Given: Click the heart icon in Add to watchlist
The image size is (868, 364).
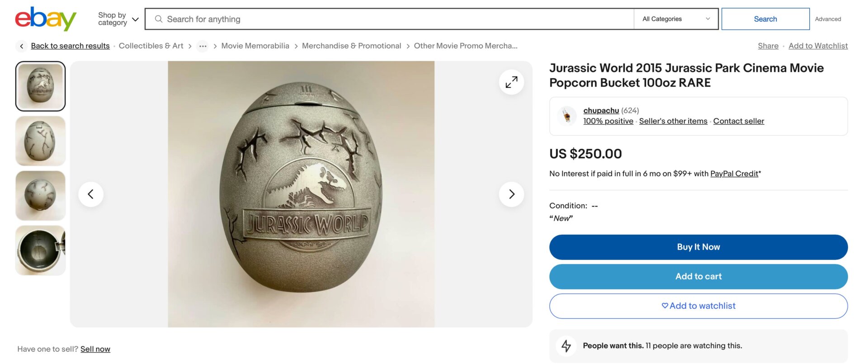Looking at the screenshot, I should 665,306.
